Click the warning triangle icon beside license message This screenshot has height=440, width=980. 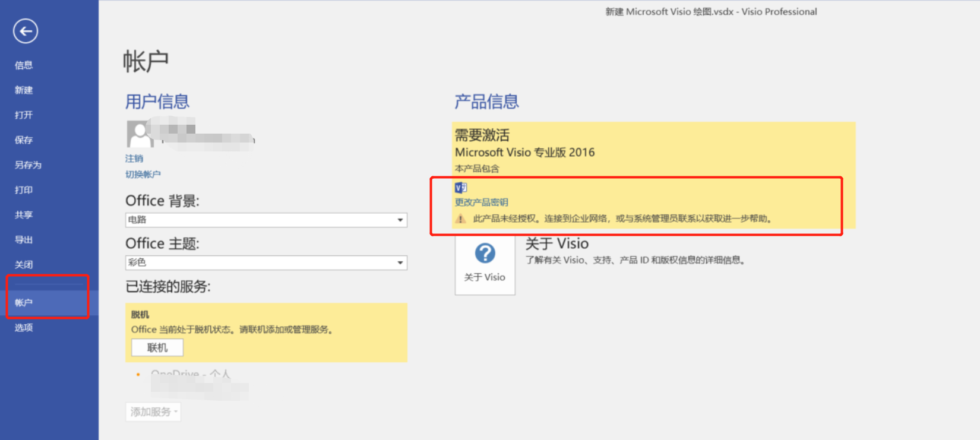point(461,219)
